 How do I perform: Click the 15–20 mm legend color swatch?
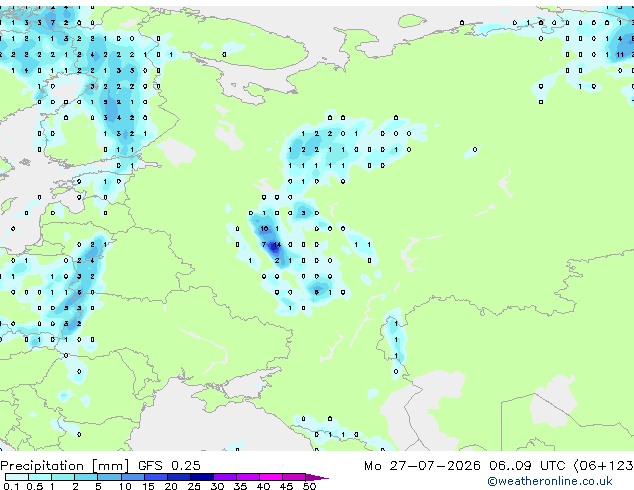155,477
